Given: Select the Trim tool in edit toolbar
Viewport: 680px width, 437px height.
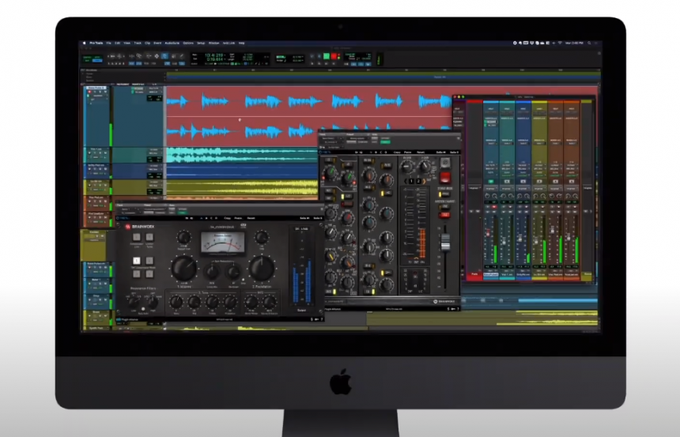Looking at the screenshot, I should [x=148, y=56].
